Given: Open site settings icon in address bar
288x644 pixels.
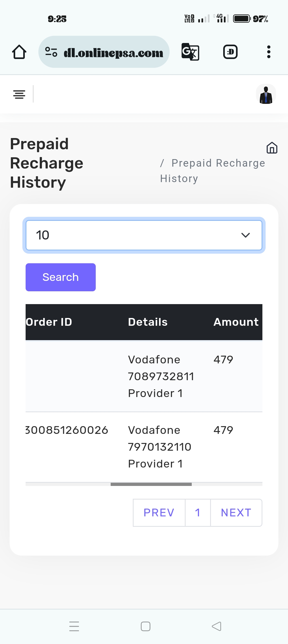Looking at the screenshot, I should [x=51, y=52].
